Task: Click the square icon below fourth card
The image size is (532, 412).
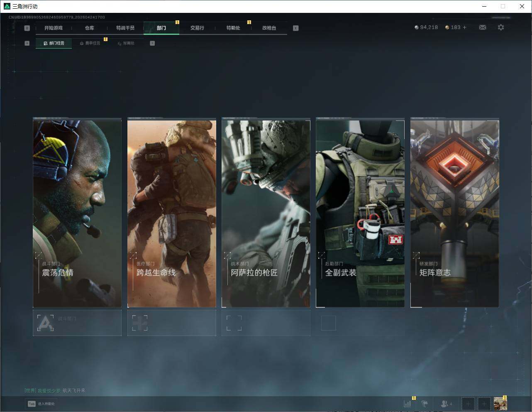Action: (x=328, y=323)
